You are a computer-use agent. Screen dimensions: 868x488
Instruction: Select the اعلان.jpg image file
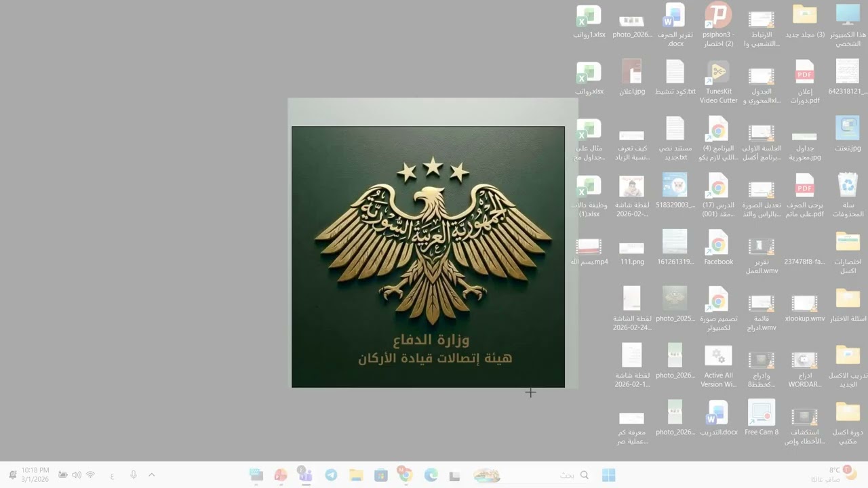point(631,78)
